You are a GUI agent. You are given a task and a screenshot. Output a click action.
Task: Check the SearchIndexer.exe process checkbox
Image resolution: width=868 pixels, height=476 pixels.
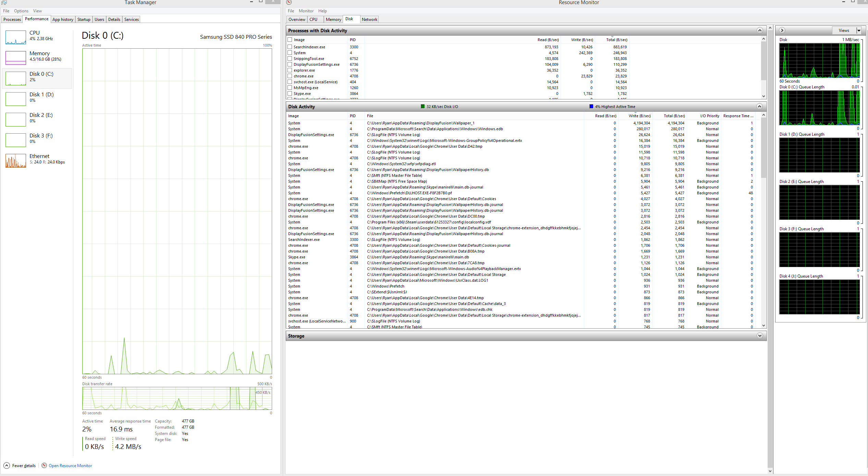coord(290,47)
